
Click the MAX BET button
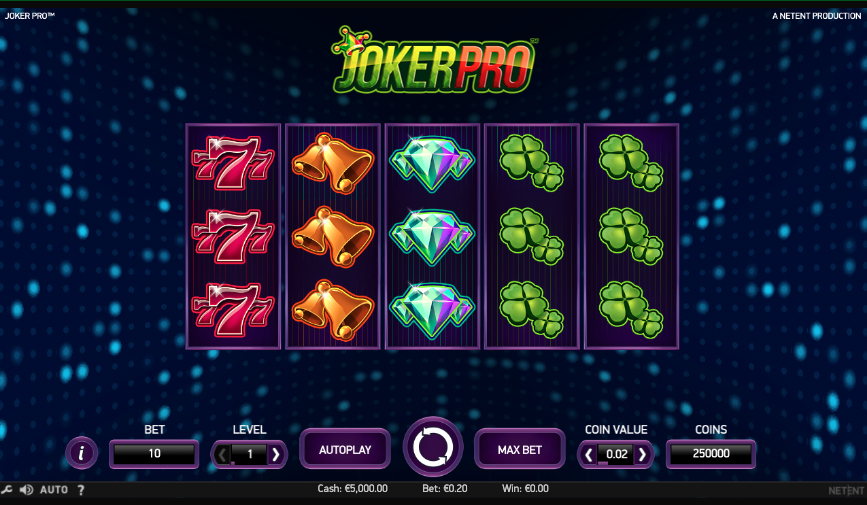tap(520, 450)
